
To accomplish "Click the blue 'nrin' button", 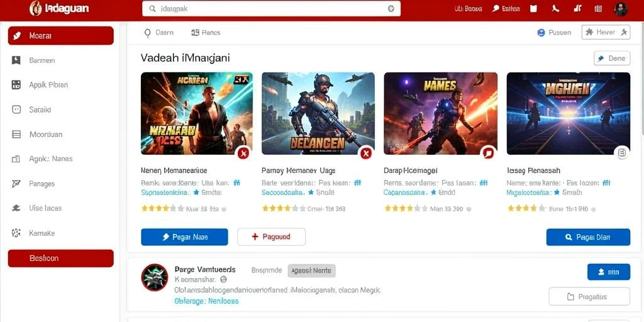I will coord(609,272).
